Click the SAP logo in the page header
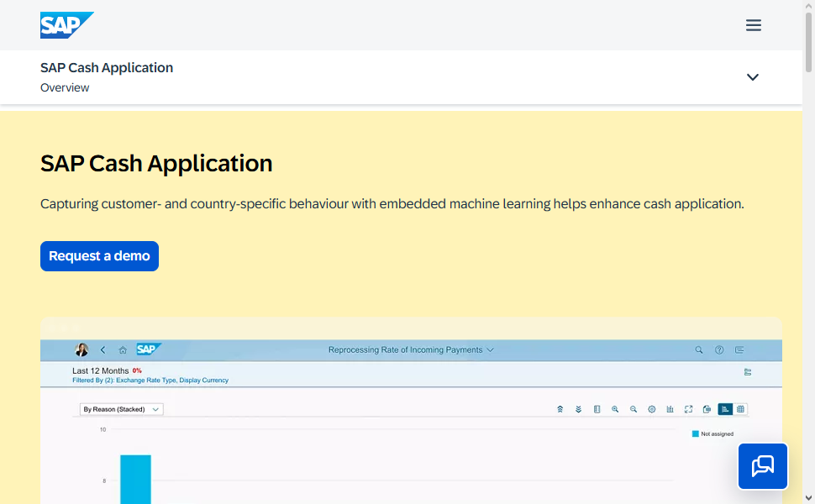 (x=67, y=25)
